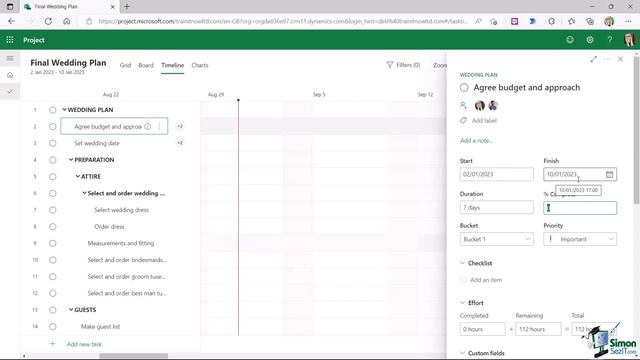
Task: Mark Select wedding dress complete
Action: point(53,210)
